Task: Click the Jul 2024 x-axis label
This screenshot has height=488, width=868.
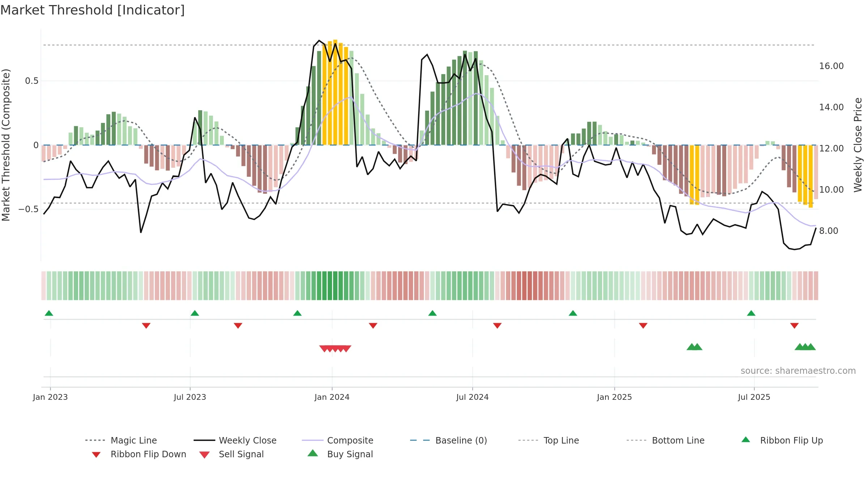Action: [x=472, y=397]
